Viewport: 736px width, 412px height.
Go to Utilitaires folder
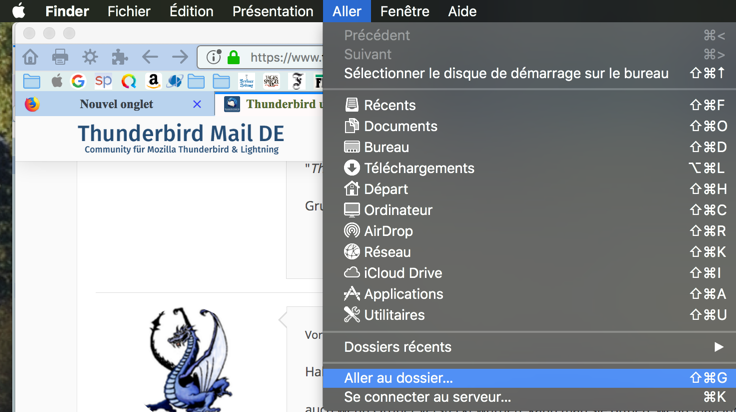(529, 315)
